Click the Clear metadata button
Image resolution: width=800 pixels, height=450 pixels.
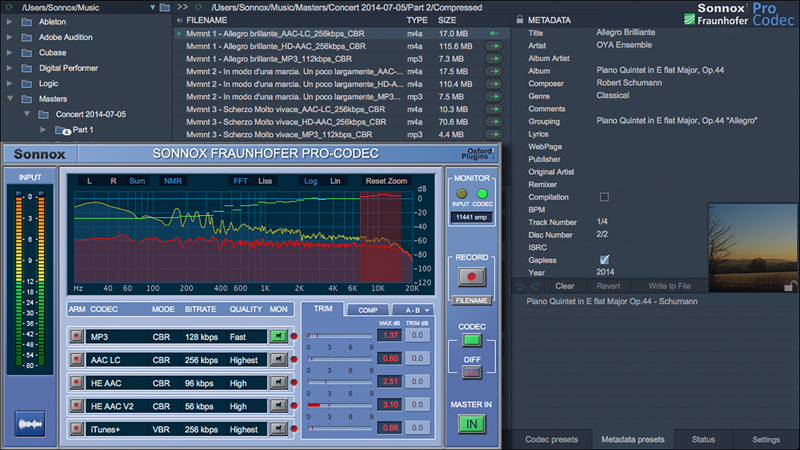[564, 286]
